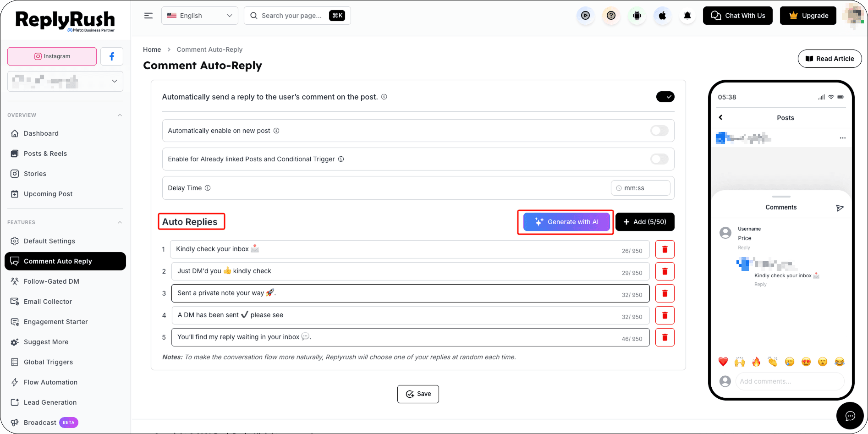
Task: Click the Upgrade button
Action: click(x=808, y=16)
